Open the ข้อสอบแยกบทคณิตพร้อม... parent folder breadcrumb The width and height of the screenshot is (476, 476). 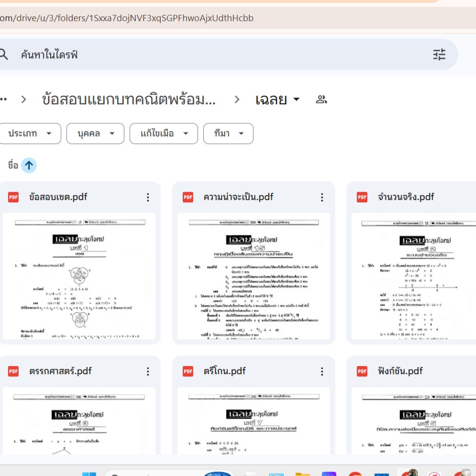[x=129, y=100]
